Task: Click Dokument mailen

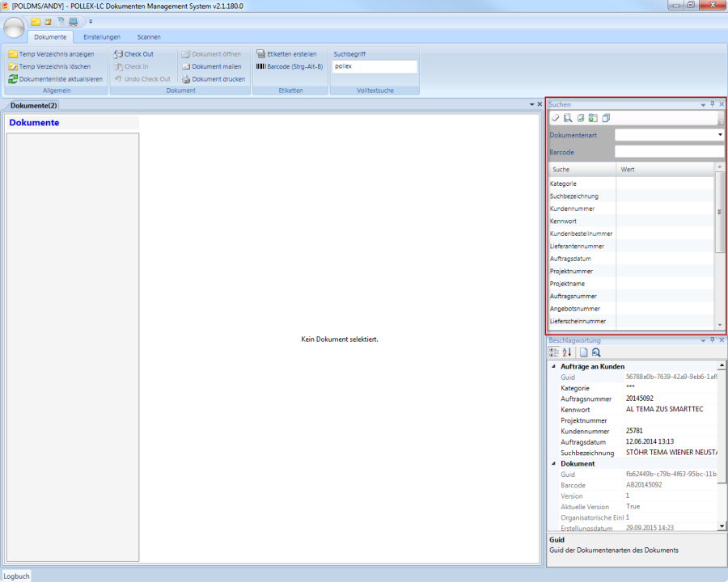Action: pos(211,66)
